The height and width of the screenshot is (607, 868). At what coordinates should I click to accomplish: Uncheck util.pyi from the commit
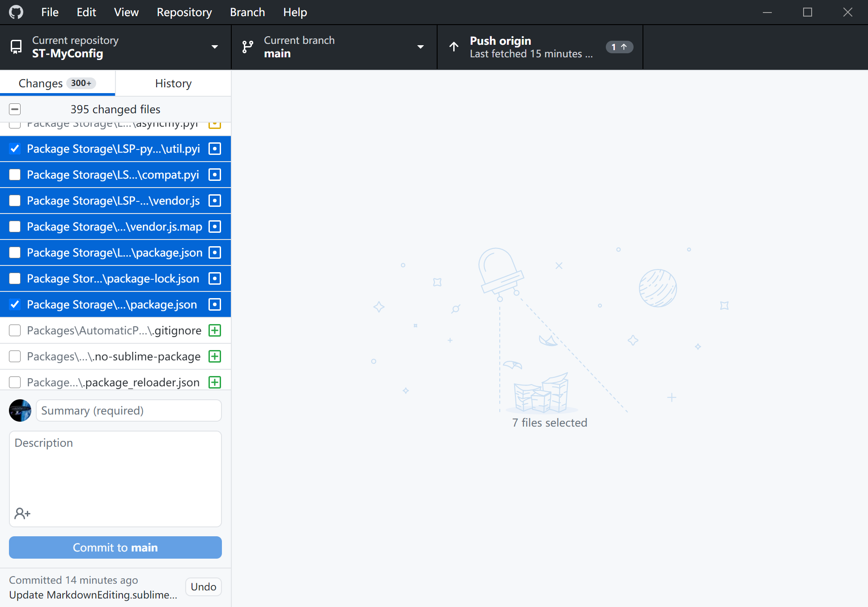[x=15, y=149]
